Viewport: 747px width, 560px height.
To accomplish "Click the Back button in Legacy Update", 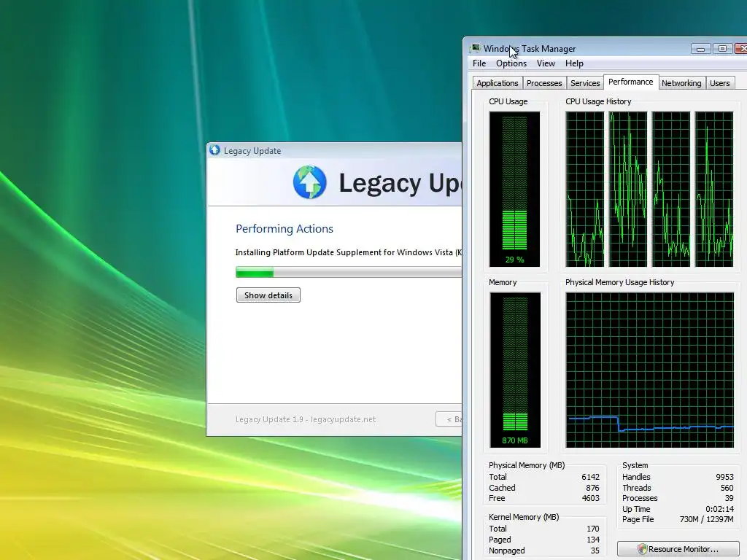I will pyautogui.click(x=449, y=419).
